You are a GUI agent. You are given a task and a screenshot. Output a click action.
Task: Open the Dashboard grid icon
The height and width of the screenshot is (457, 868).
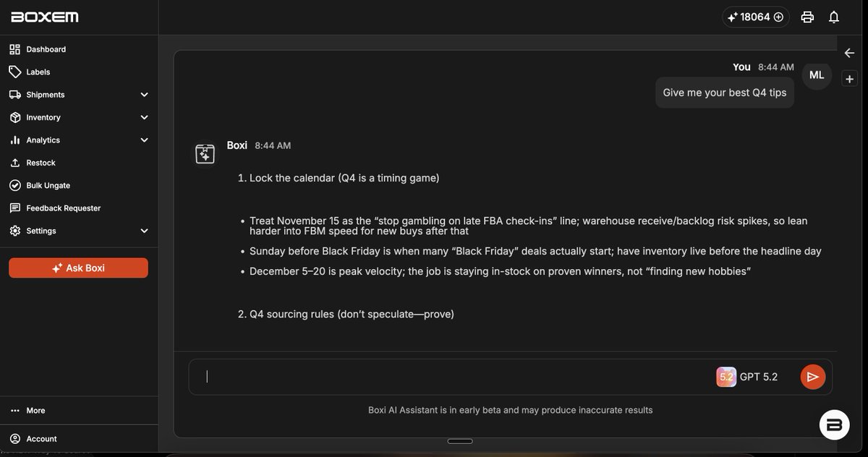[x=14, y=49]
